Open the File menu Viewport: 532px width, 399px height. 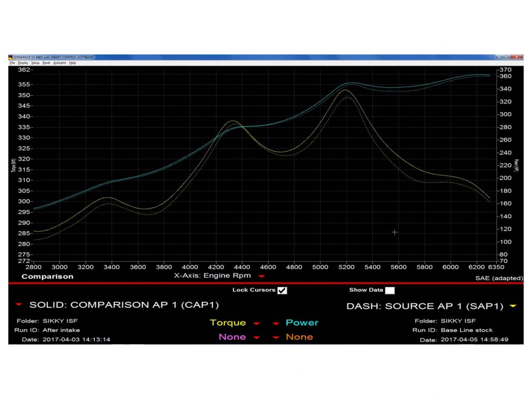pos(12,63)
